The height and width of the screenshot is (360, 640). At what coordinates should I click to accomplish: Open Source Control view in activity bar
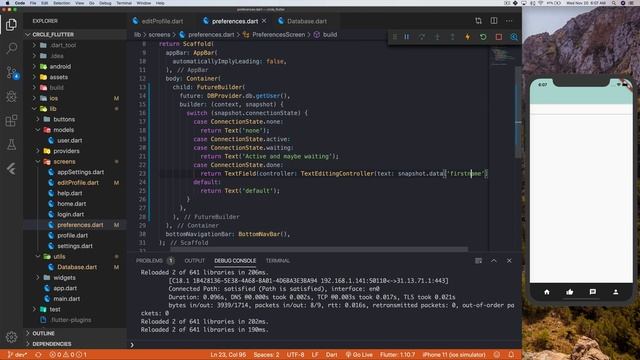[x=11, y=72]
